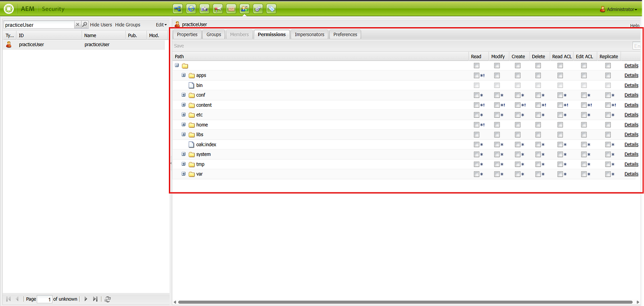Open Details link for content row
644x306 pixels.
(631, 105)
